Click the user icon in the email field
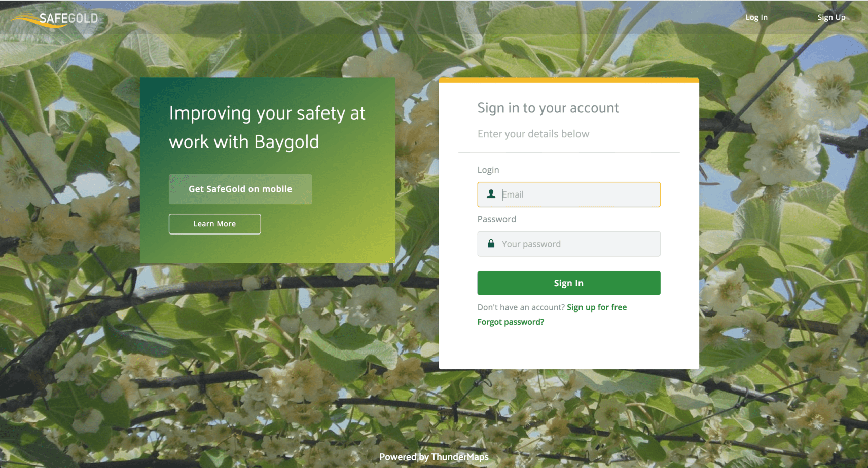 point(491,194)
